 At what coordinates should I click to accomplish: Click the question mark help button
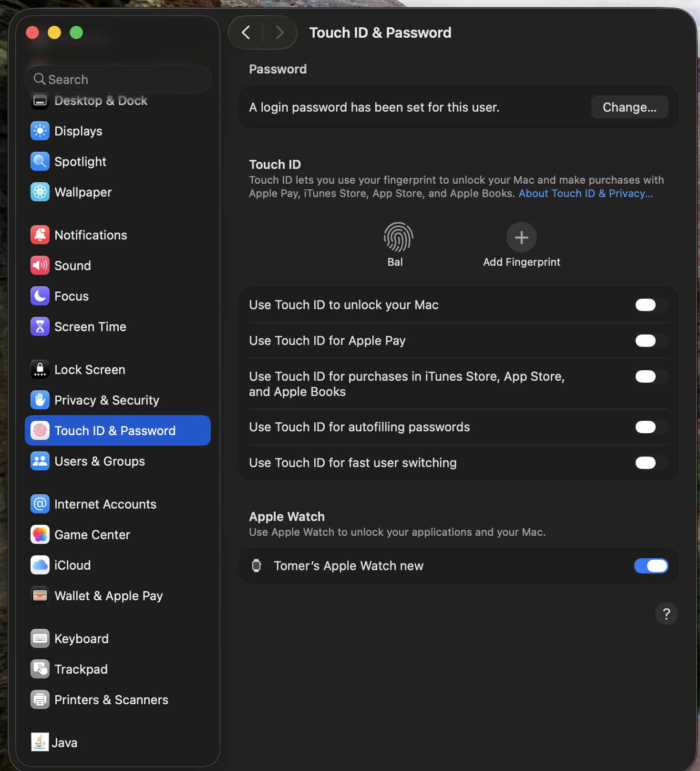click(x=666, y=614)
